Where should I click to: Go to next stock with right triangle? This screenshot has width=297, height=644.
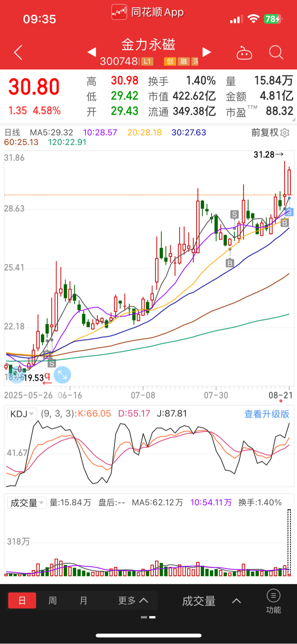(207, 52)
